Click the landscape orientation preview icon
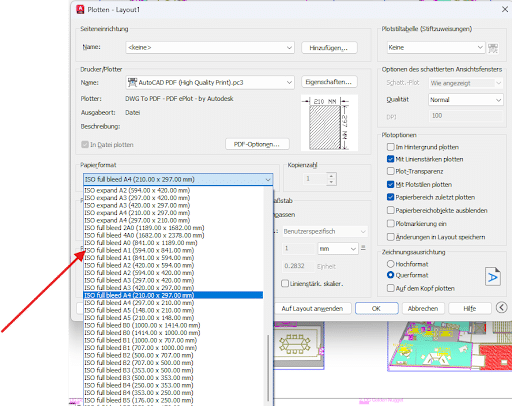The height and width of the screenshot is (406, 512). point(492,276)
